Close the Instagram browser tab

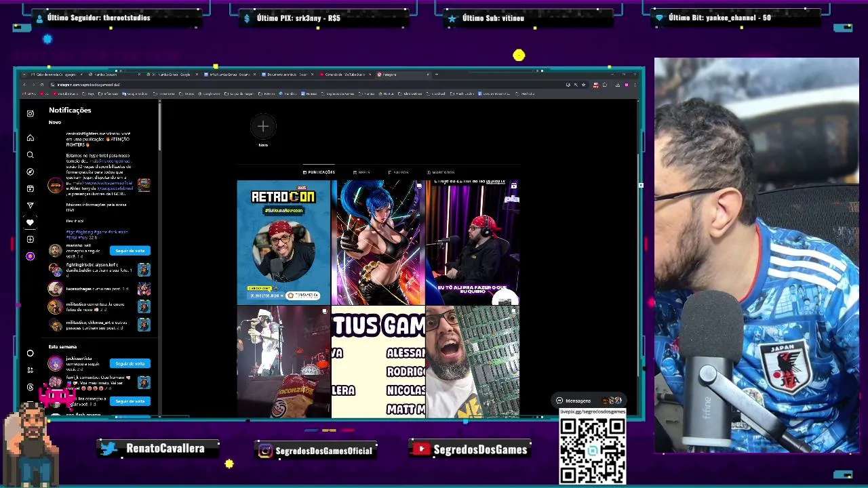point(428,75)
